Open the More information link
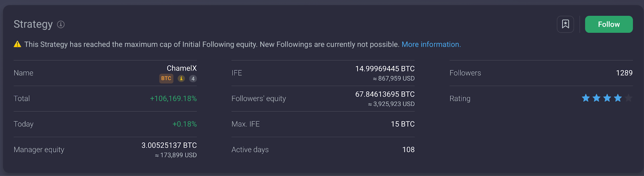Viewport: 644px width, 176px height. [x=431, y=44]
